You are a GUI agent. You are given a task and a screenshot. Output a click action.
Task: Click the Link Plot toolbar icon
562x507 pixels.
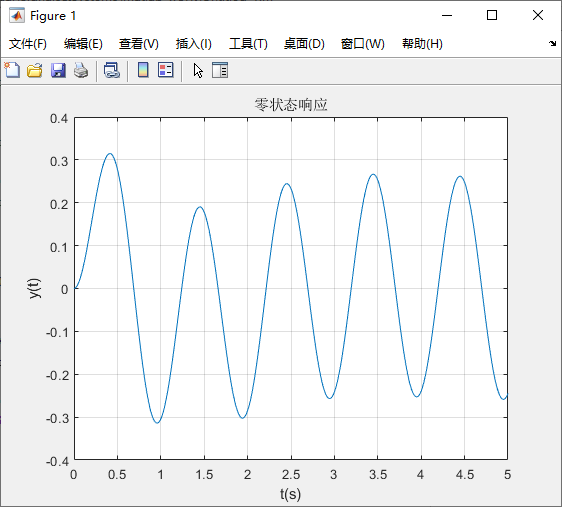112,70
